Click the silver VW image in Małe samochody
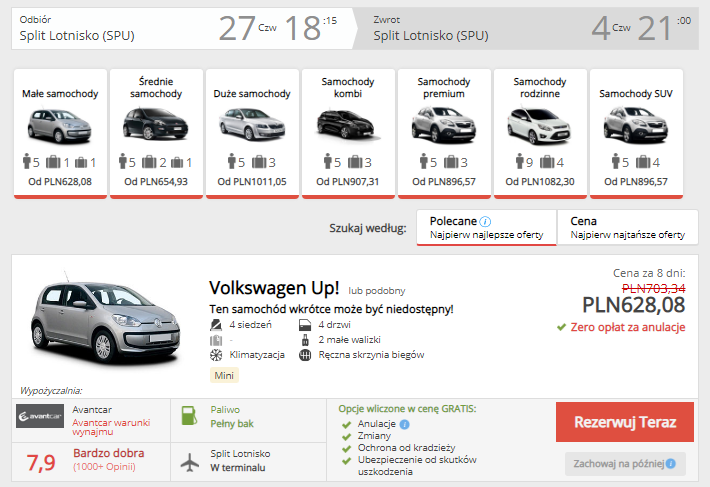The width and height of the screenshot is (710, 487). click(59, 125)
